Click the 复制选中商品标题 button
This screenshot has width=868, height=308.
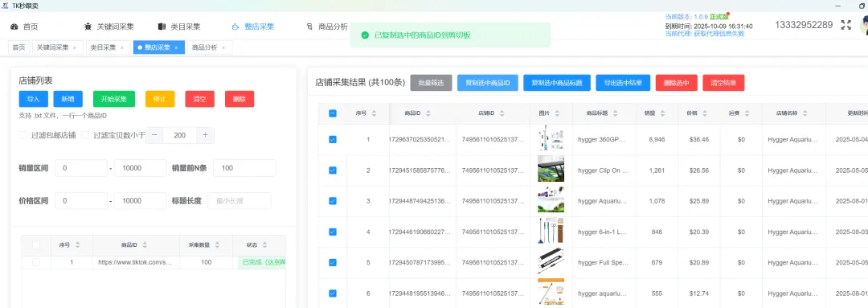coord(557,83)
